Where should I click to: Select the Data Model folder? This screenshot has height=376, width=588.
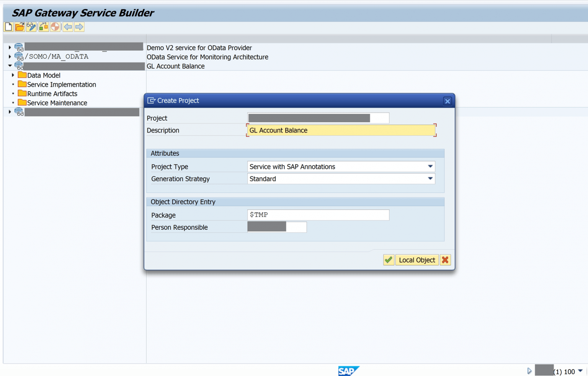pos(44,75)
